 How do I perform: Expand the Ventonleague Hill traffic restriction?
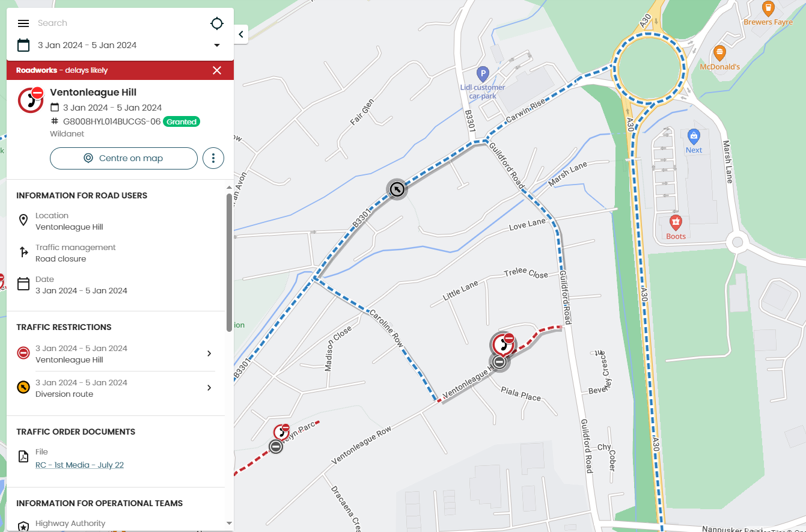pyautogui.click(x=115, y=354)
